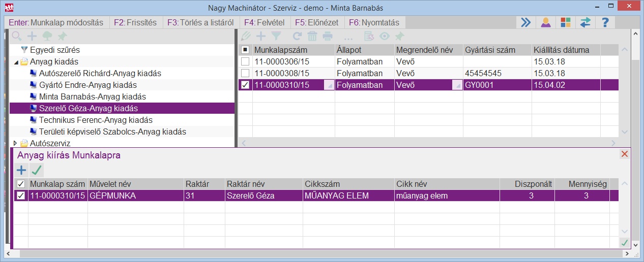Close the Anyag kiírás Munkalapra panel
This screenshot has height=262, width=644.
(625, 154)
